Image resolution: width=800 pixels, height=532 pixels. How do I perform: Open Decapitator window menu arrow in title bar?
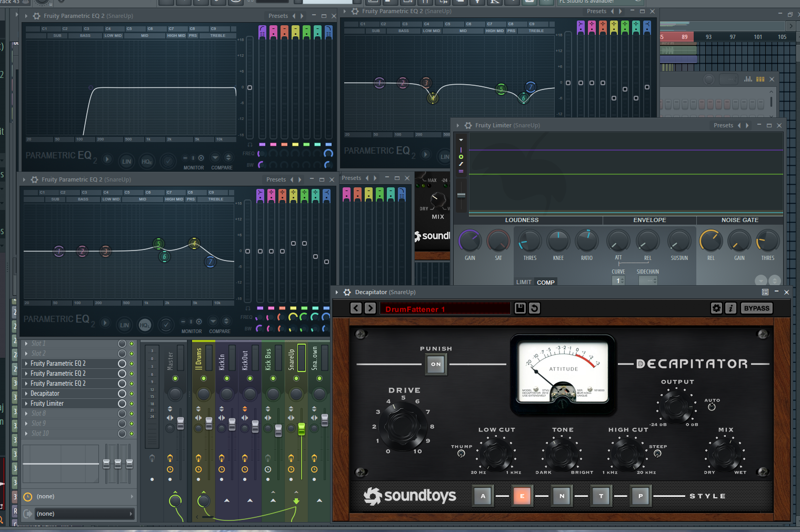coord(337,292)
